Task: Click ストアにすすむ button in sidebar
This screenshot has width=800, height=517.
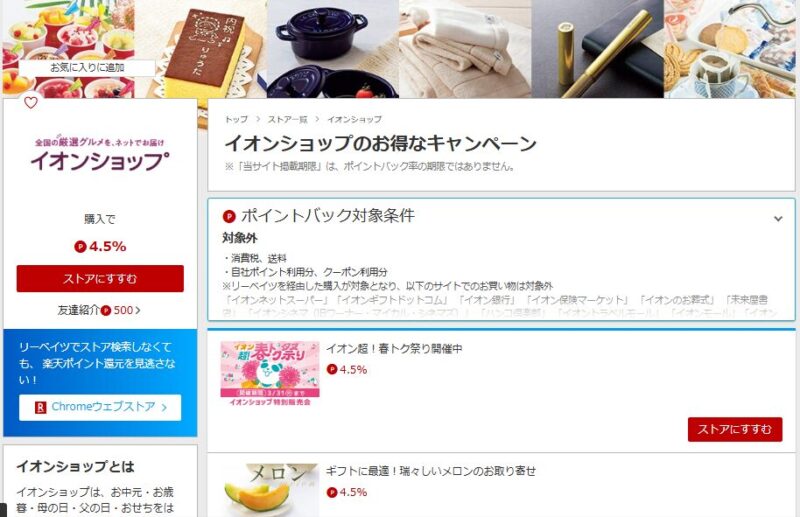Action: (x=100, y=279)
